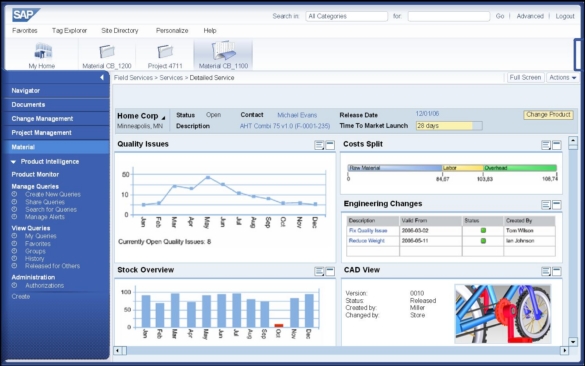The height and width of the screenshot is (366, 585).
Task: Click bullet icon beside Create New Queries
Action: click(x=14, y=194)
